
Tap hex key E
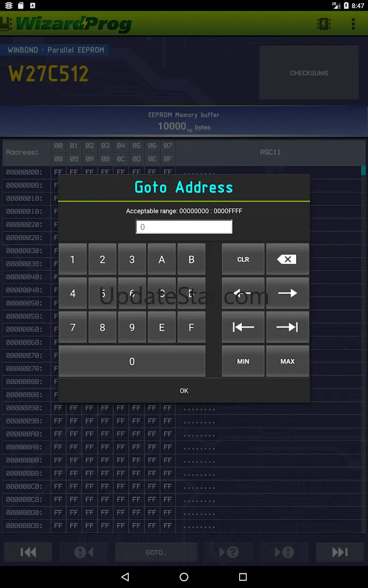(162, 327)
